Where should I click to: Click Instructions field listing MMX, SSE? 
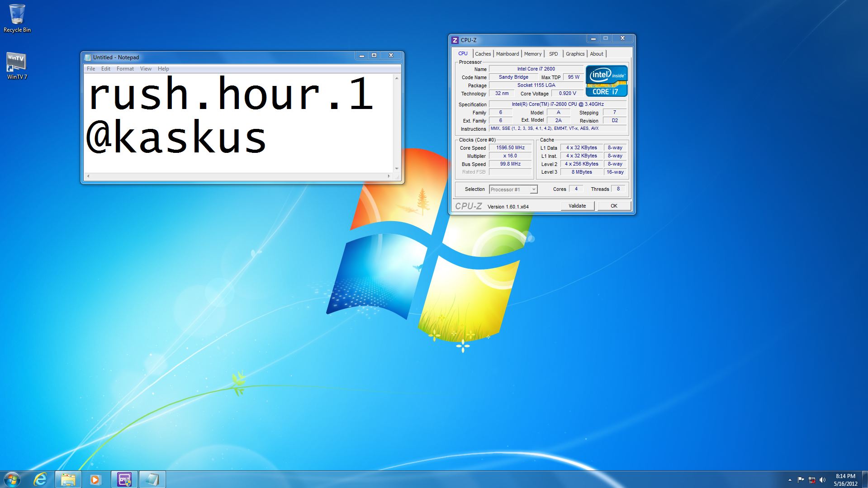[558, 128]
